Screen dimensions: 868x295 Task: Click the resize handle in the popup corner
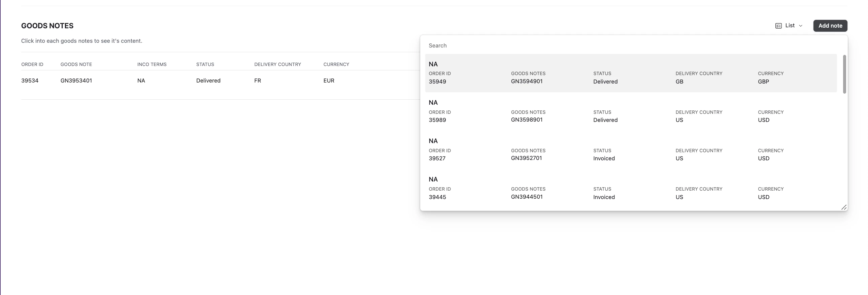pyautogui.click(x=844, y=207)
